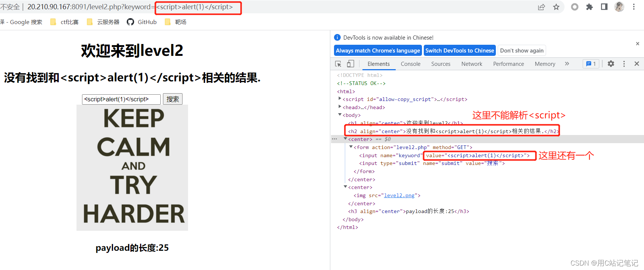Collapse the second center node containing img
This screenshot has height=270, width=644.
pos(345,187)
